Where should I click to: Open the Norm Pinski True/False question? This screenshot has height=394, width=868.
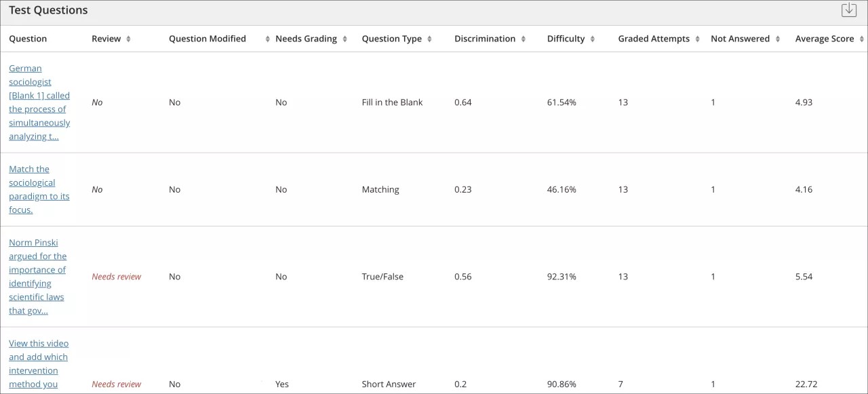tap(37, 276)
